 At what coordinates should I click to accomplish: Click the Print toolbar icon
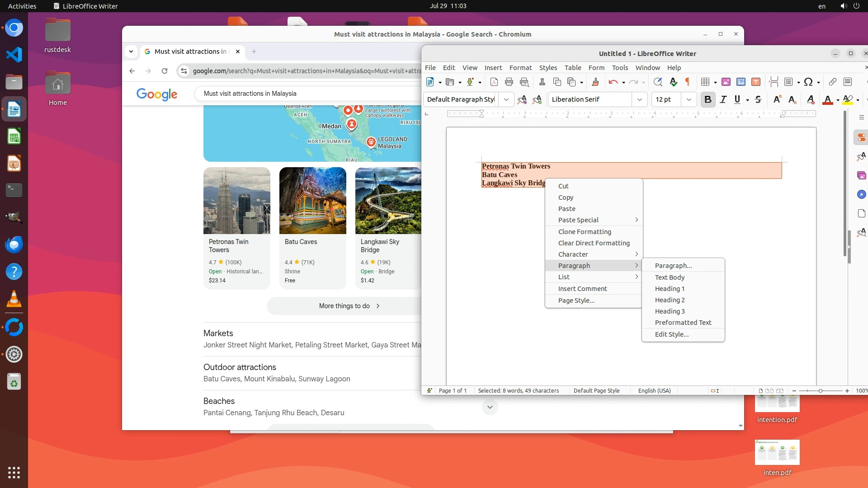(509, 82)
